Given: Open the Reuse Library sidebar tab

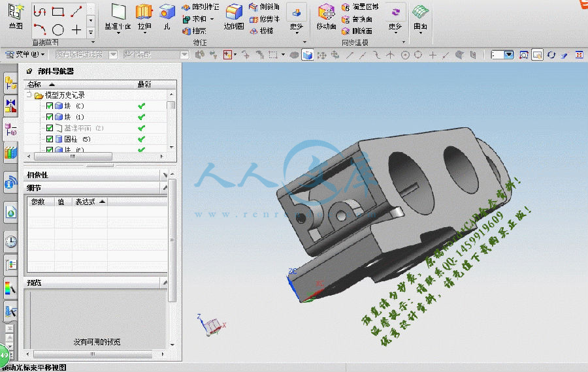Looking at the screenshot, I should click(10, 153).
